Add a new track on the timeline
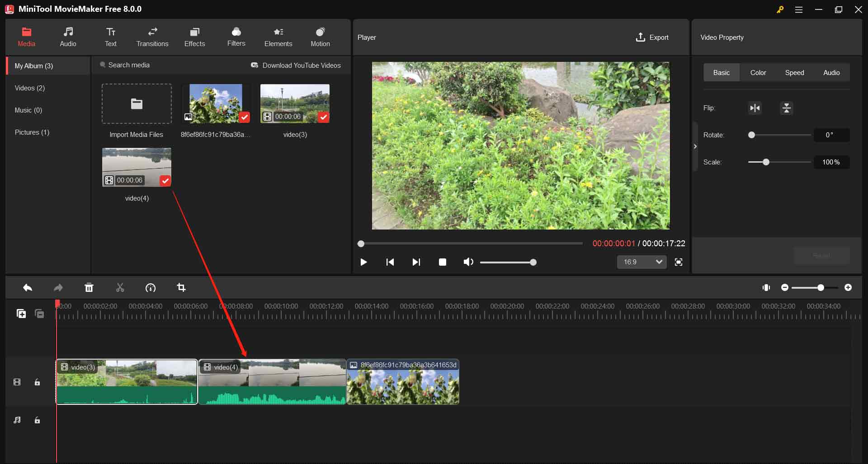Image resolution: width=868 pixels, height=464 pixels. pos(21,313)
